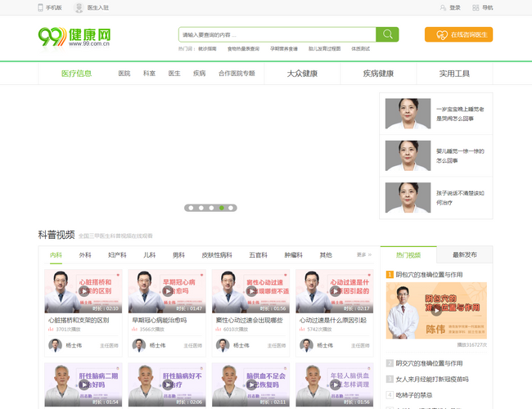Screen dimensions: 532x409
Task: Open the 实用工具 navigation menu
Action: click(x=454, y=74)
